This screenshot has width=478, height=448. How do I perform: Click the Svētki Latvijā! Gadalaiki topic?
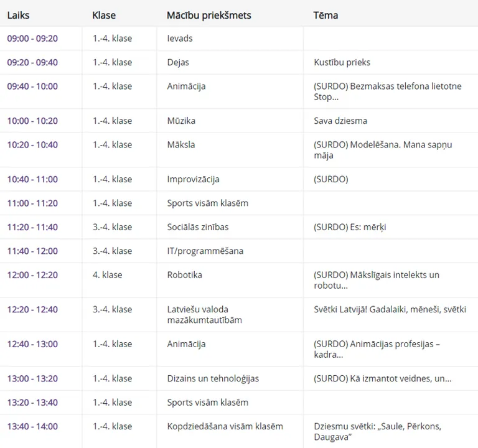pyautogui.click(x=390, y=309)
